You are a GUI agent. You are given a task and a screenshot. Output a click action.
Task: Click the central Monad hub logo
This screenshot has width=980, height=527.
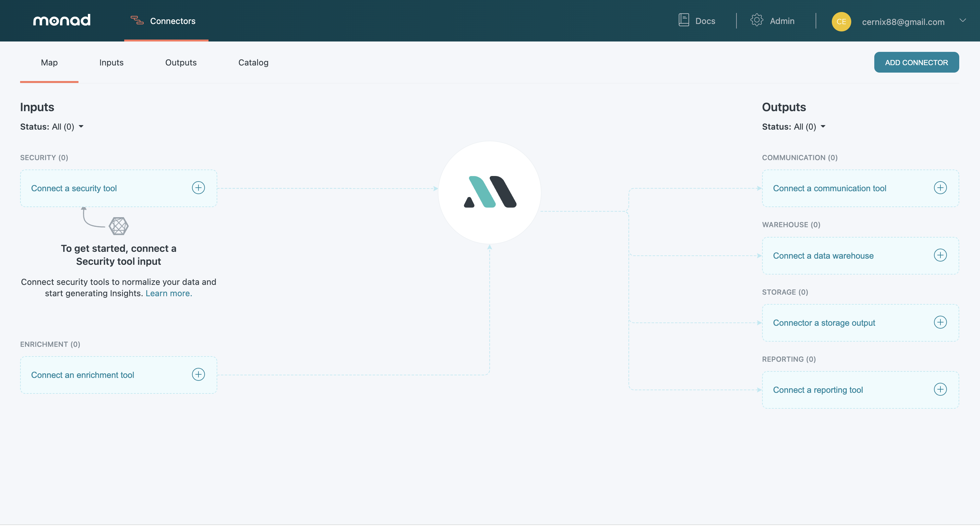[x=490, y=192]
